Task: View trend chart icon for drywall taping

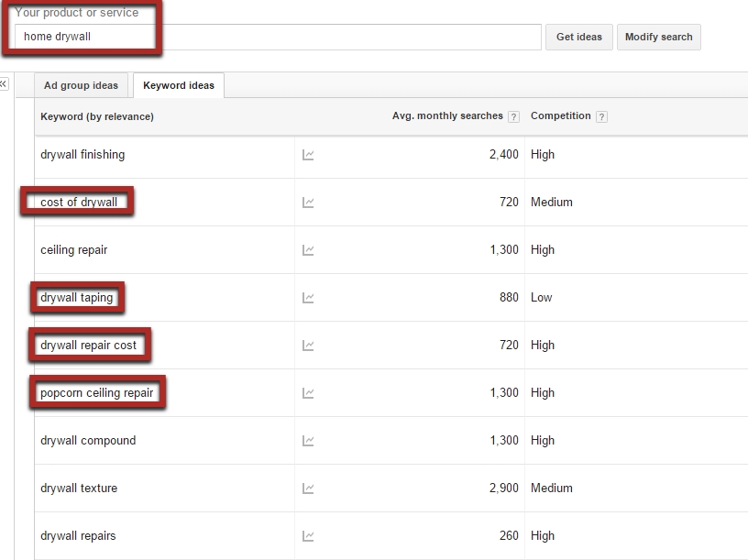Action: click(x=308, y=298)
